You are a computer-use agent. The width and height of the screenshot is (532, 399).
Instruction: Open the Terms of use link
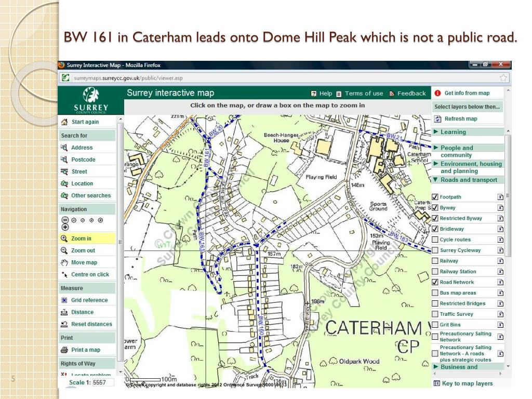point(364,94)
